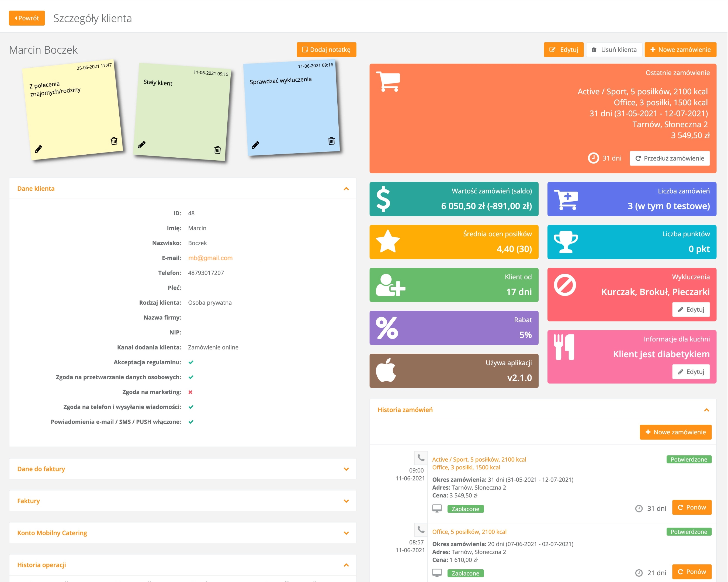Click the Zgoda na przetwarzanie danych checkmark
Viewport: 728px width, 582px height.
[191, 377]
